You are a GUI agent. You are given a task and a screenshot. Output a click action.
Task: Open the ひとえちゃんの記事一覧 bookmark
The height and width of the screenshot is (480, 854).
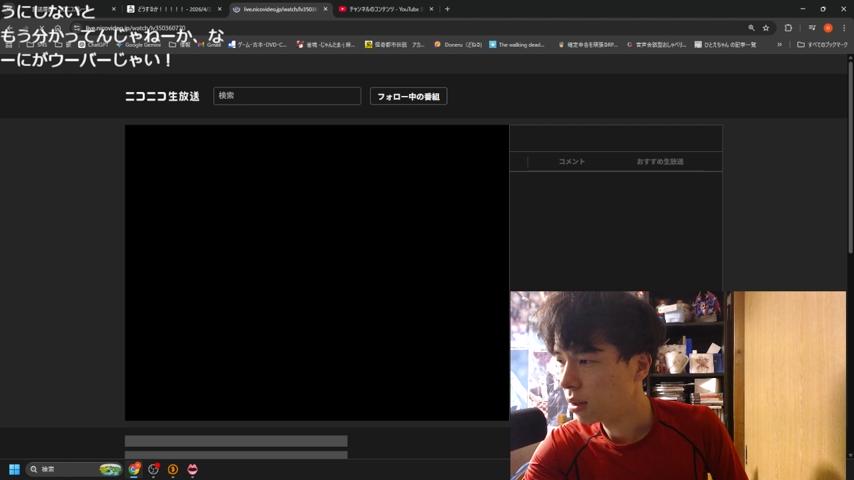pos(725,45)
